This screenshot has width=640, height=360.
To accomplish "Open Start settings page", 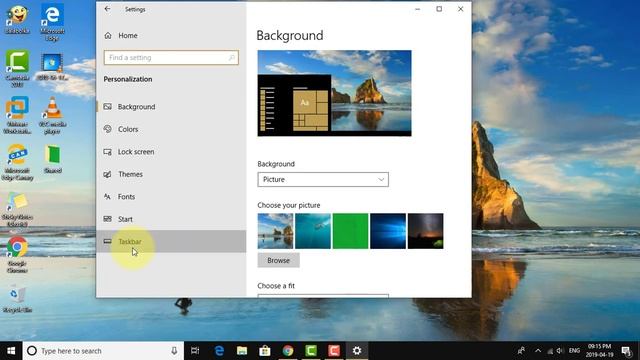I will (171, 219).
